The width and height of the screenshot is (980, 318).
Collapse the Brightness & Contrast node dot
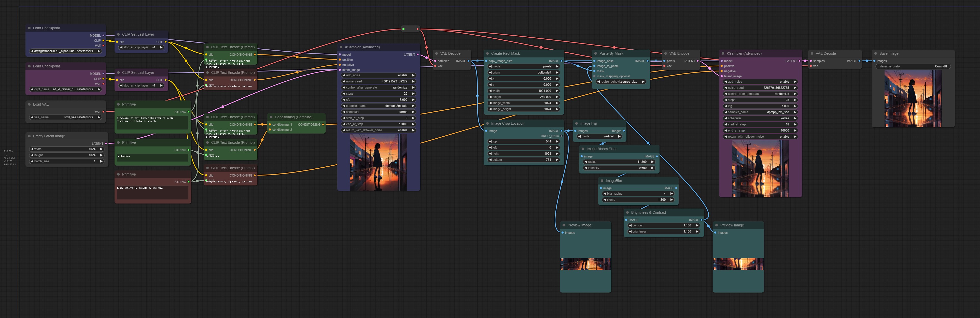point(627,213)
